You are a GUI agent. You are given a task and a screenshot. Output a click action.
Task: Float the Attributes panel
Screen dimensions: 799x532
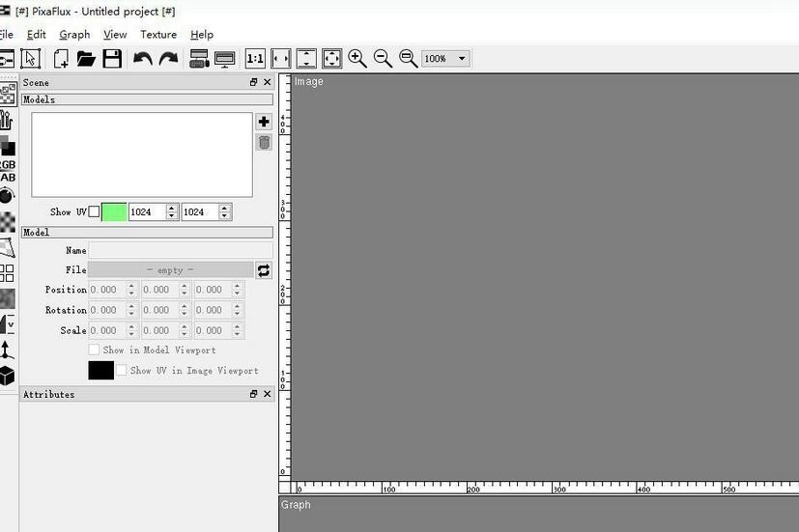[x=253, y=394]
